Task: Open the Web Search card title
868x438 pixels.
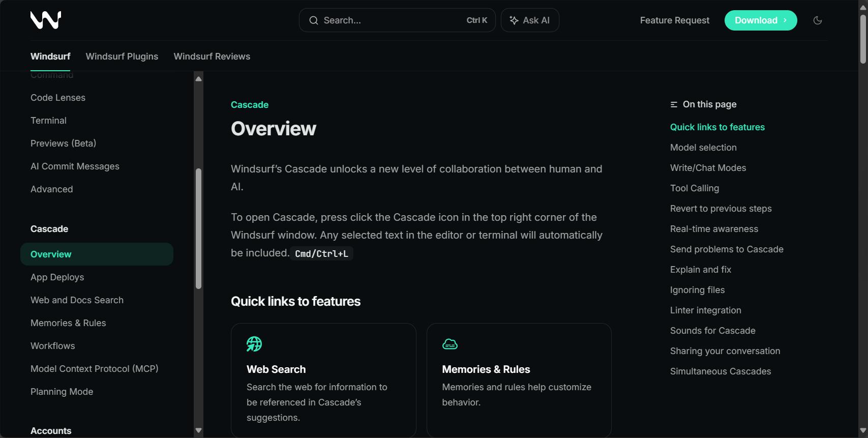Action: [x=276, y=369]
